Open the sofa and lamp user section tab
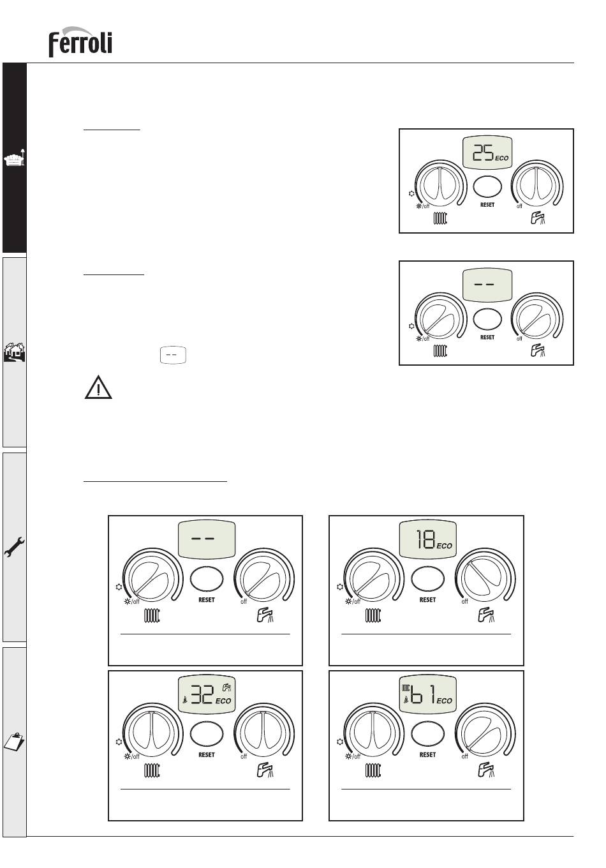 click(14, 158)
